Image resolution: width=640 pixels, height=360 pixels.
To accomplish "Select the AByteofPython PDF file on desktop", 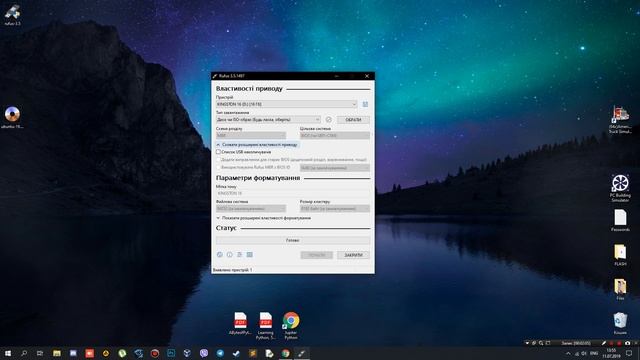I will click(x=240, y=323).
